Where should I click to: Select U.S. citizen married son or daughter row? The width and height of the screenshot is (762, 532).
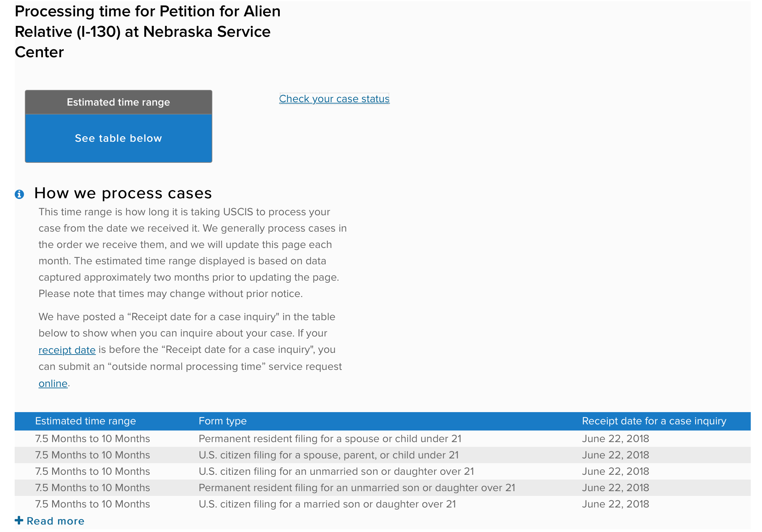coord(382,504)
